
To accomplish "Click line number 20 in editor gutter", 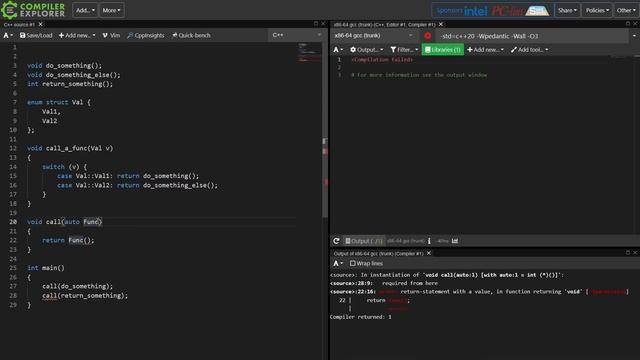I will pos(13,222).
